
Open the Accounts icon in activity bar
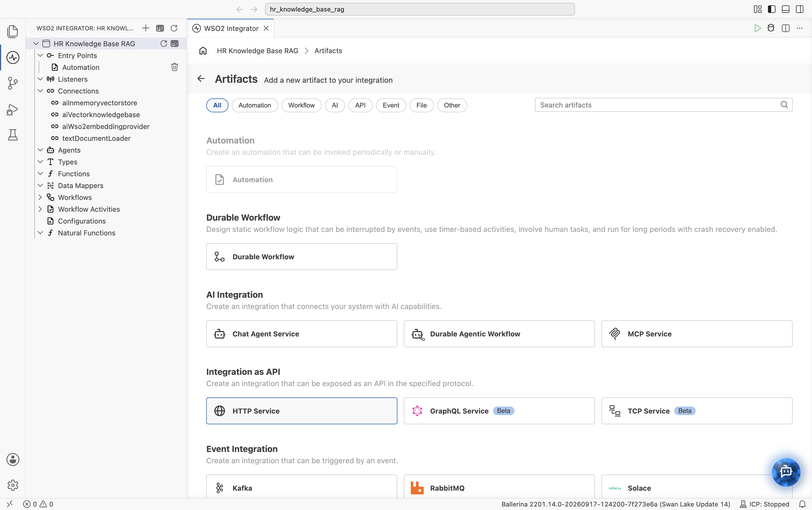pyautogui.click(x=13, y=459)
